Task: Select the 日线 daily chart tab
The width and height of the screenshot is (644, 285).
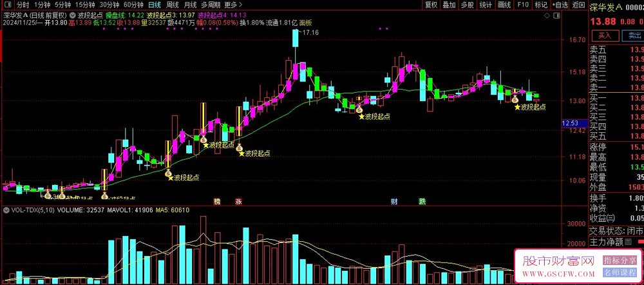Action: [155, 5]
